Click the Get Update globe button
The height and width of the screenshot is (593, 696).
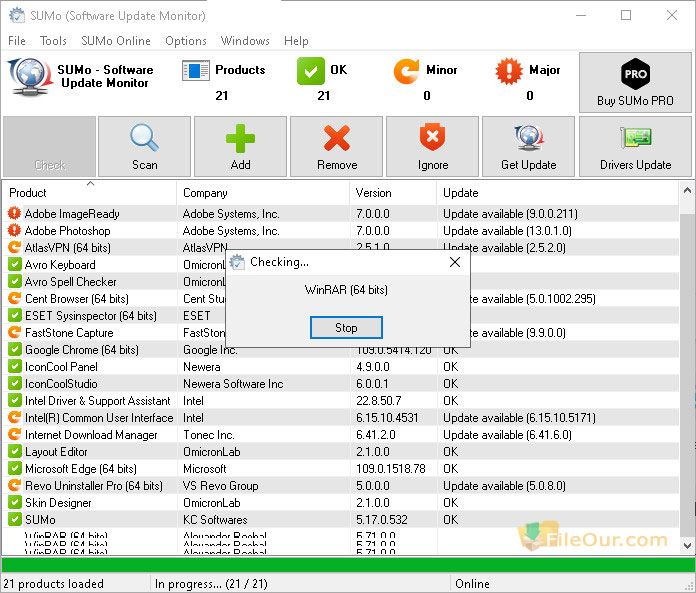coord(528,146)
